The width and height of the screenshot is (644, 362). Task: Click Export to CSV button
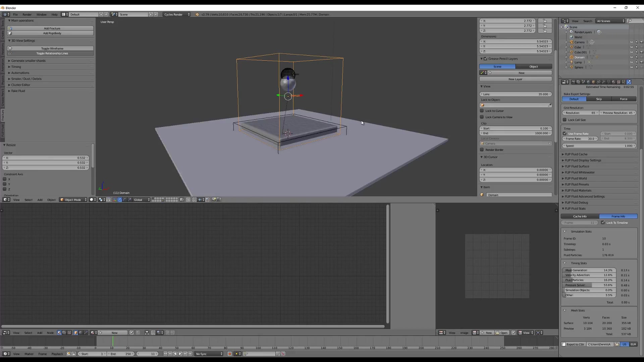coord(575,344)
